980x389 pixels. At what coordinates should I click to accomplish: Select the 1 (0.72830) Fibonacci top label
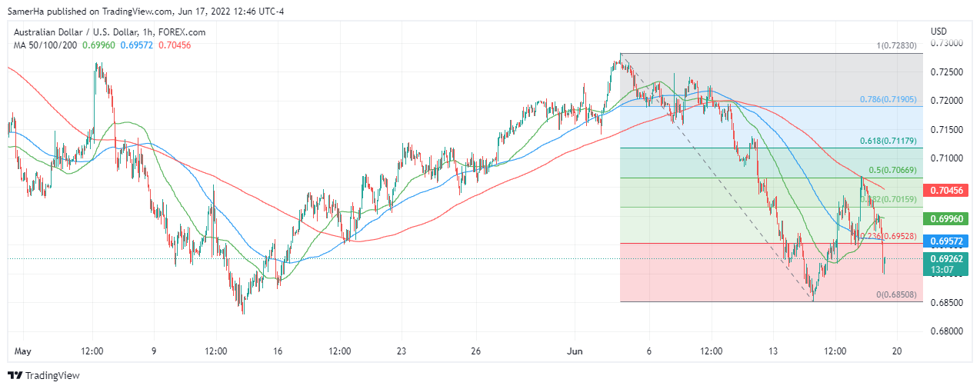[896, 46]
